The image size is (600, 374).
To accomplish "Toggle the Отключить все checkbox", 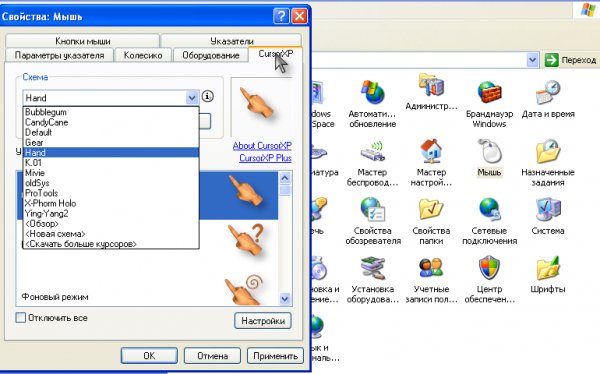I will tap(21, 317).
